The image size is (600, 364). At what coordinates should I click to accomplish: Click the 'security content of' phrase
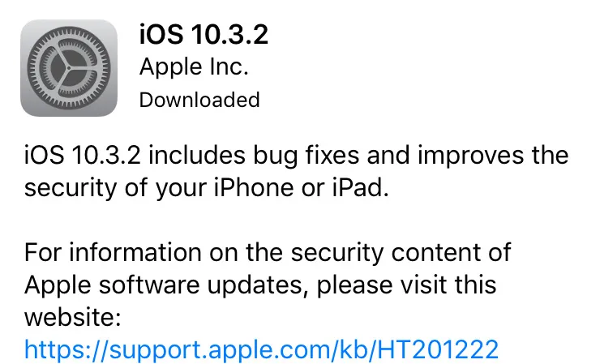click(401, 252)
